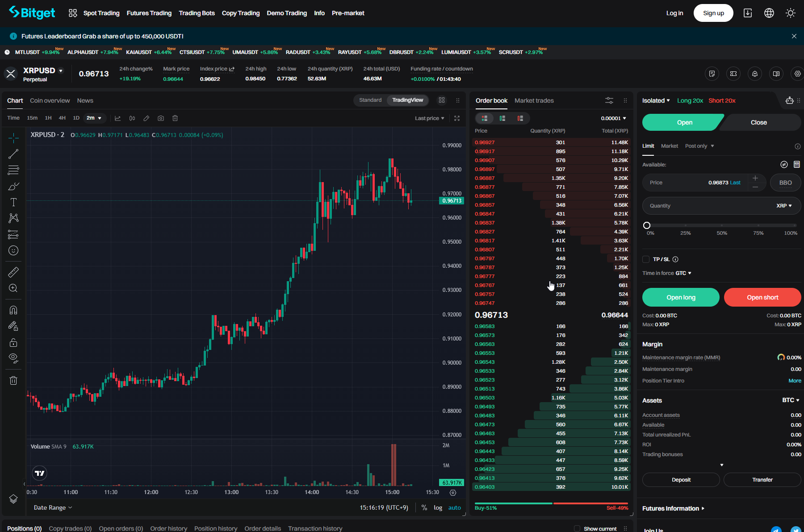Toggle stay in drawing mode
The height and width of the screenshot is (532, 804).
coord(13,326)
